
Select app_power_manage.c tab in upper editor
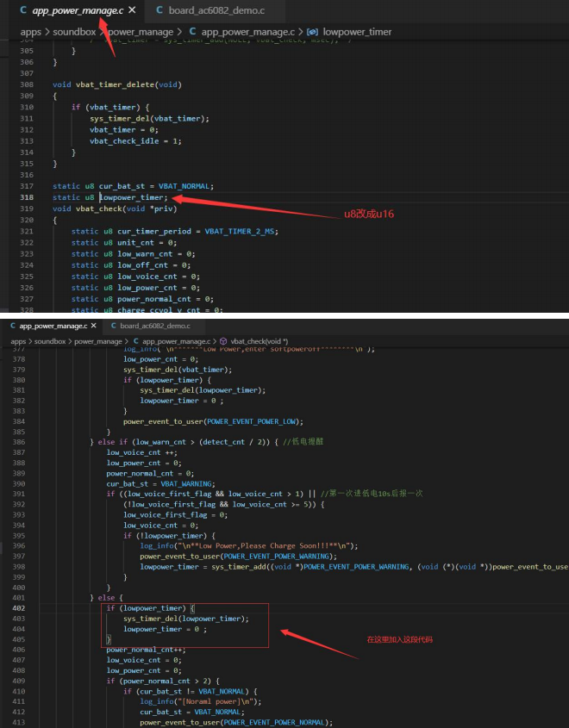[x=78, y=10]
